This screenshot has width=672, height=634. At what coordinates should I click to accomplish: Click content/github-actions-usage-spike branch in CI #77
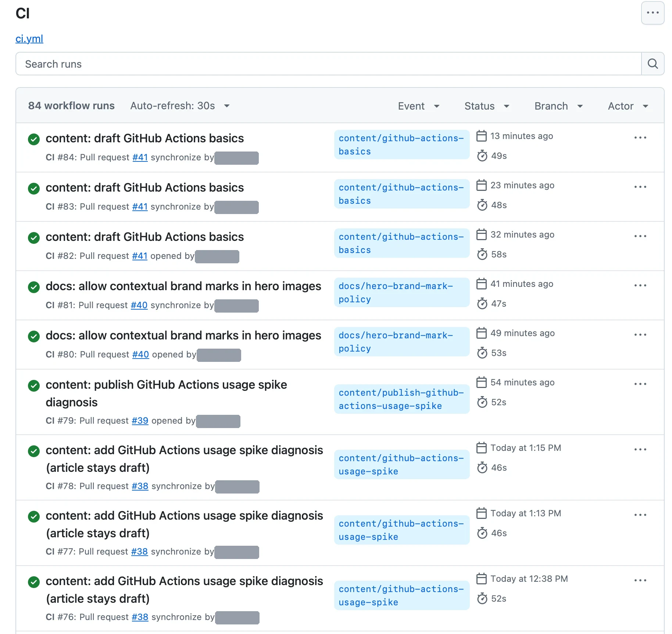coord(402,530)
